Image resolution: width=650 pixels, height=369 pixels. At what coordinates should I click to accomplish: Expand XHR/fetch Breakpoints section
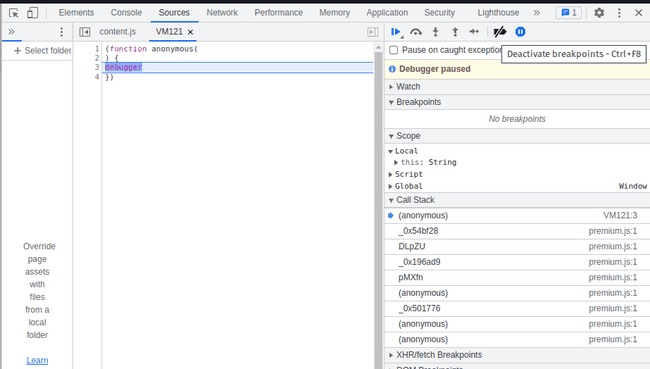coord(517,355)
